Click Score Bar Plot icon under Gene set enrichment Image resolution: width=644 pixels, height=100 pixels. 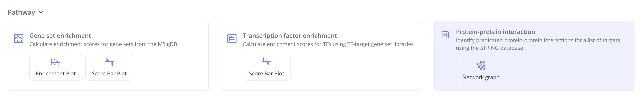click(109, 62)
